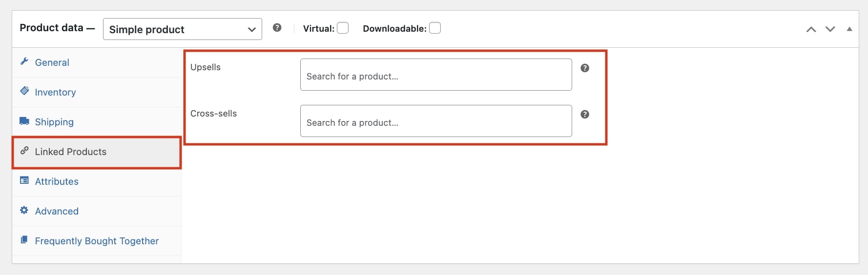Click the Attributes list icon

coord(24,180)
